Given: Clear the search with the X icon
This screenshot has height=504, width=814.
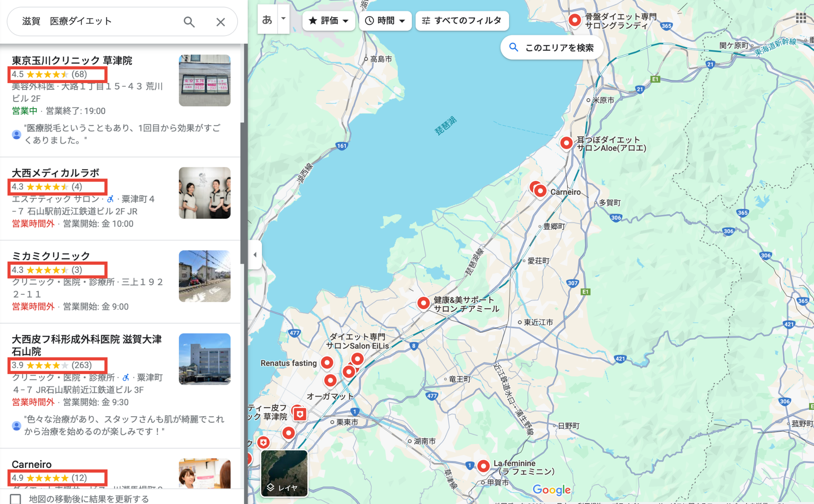Looking at the screenshot, I should tap(221, 22).
